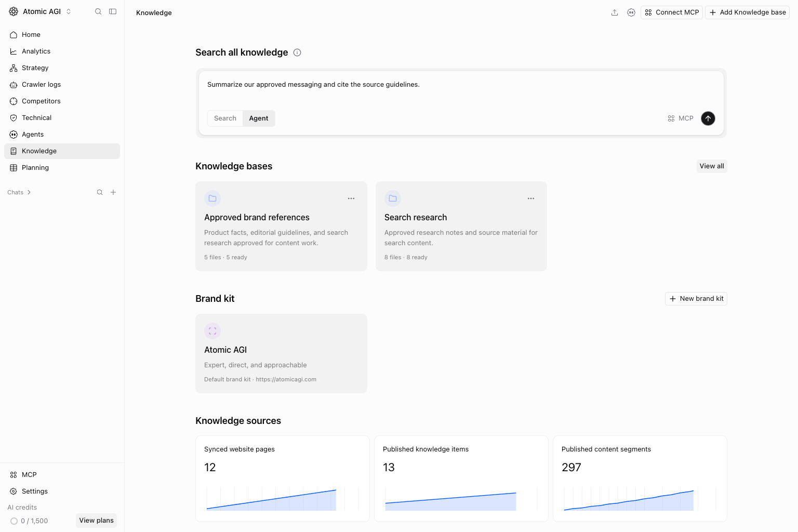This screenshot has height=532, width=798.
Task: Open Planning page
Action: pos(62,168)
